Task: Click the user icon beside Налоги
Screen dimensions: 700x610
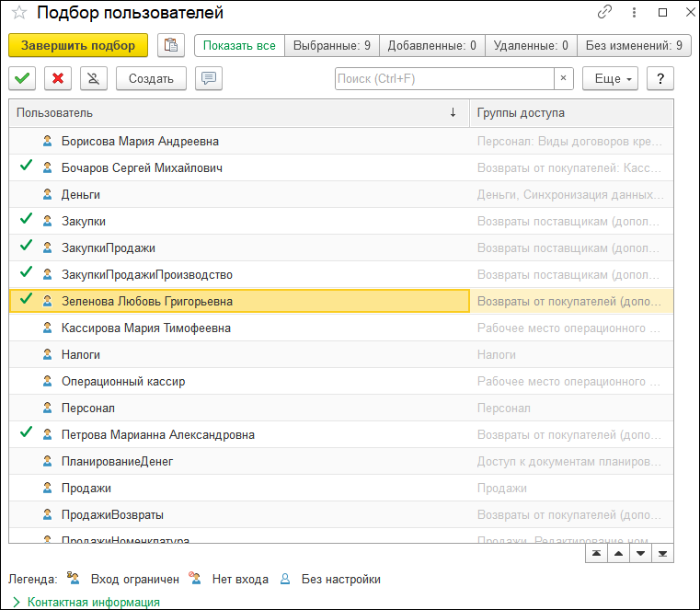Action: (x=47, y=354)
